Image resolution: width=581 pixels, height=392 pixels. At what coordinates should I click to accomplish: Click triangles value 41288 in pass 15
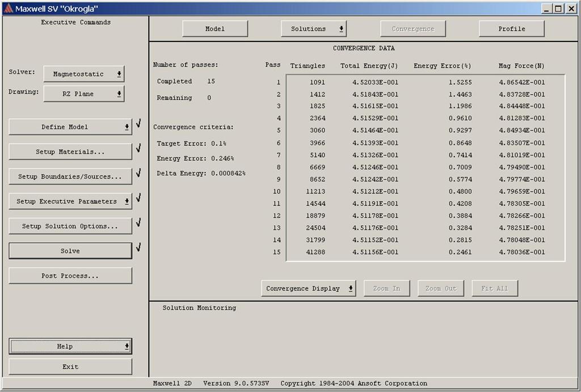(x=315, y=252)
